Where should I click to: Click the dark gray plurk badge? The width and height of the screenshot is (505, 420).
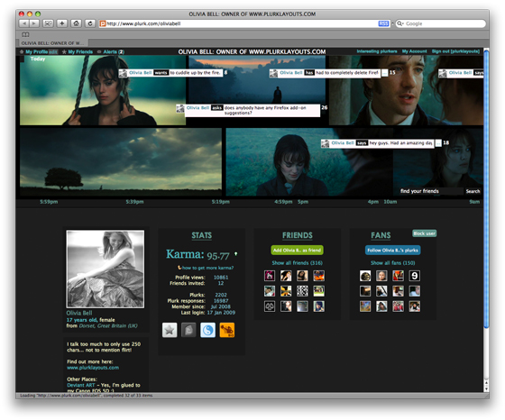[x=188, y=330]
